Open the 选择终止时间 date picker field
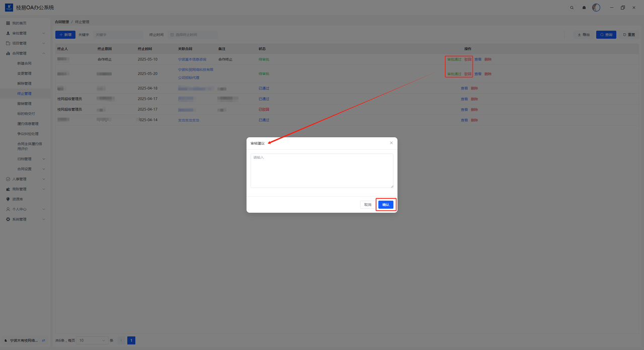644x350 pixels. click(x=193, y=35)
